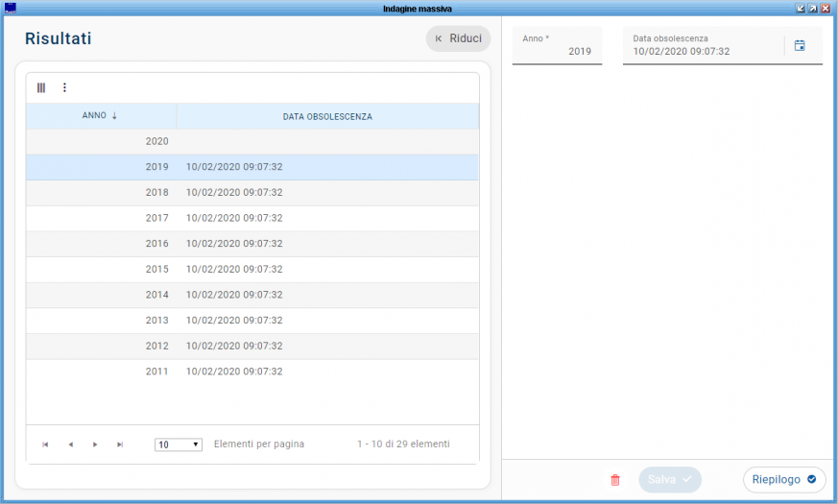Select the row for year 2011
838x504 pixels.
(x=251, y=371)
